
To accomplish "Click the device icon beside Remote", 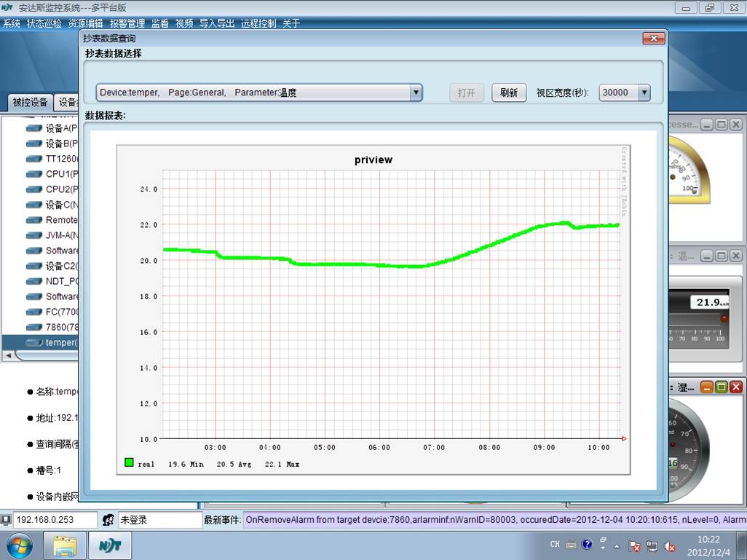I will [x=33, y=220].
